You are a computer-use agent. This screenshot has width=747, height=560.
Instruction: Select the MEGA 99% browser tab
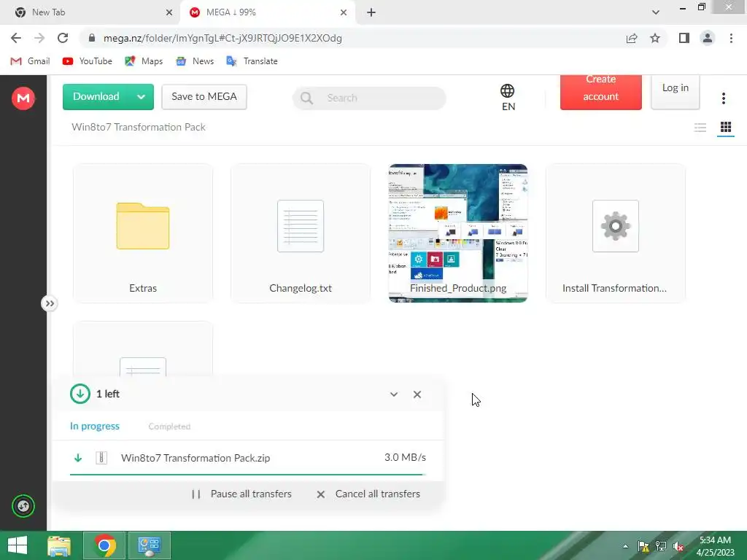coord(267,12)
